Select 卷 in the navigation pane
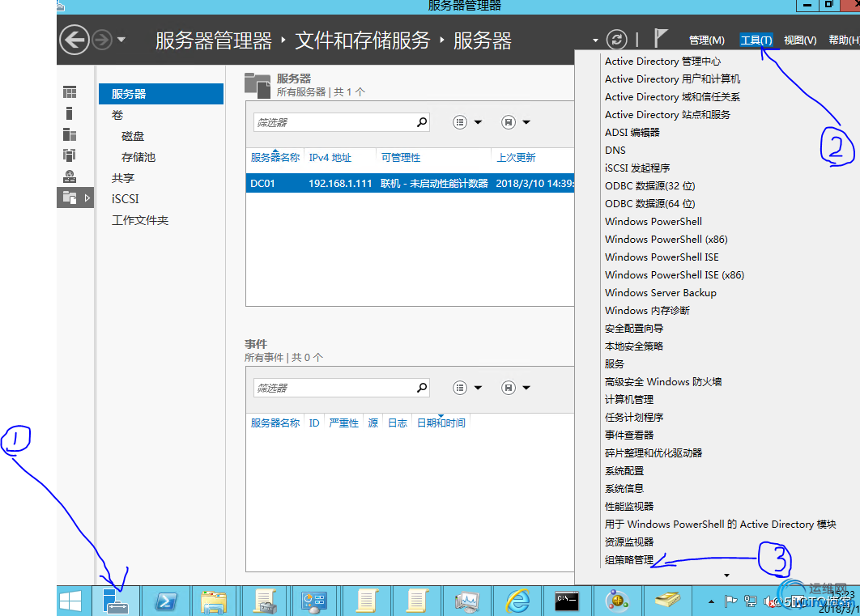The image size is (860, 616). click(x=117, y=115)
